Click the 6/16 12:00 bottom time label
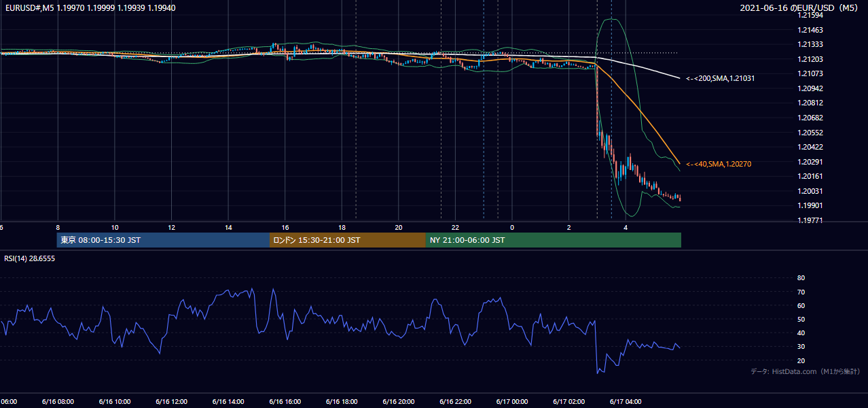Screen dimensions: 868x408 [171, 401]
